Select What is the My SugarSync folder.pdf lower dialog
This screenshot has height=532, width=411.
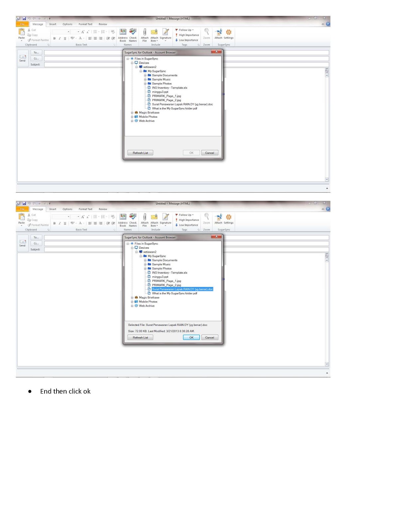click(x=175, y=293)
